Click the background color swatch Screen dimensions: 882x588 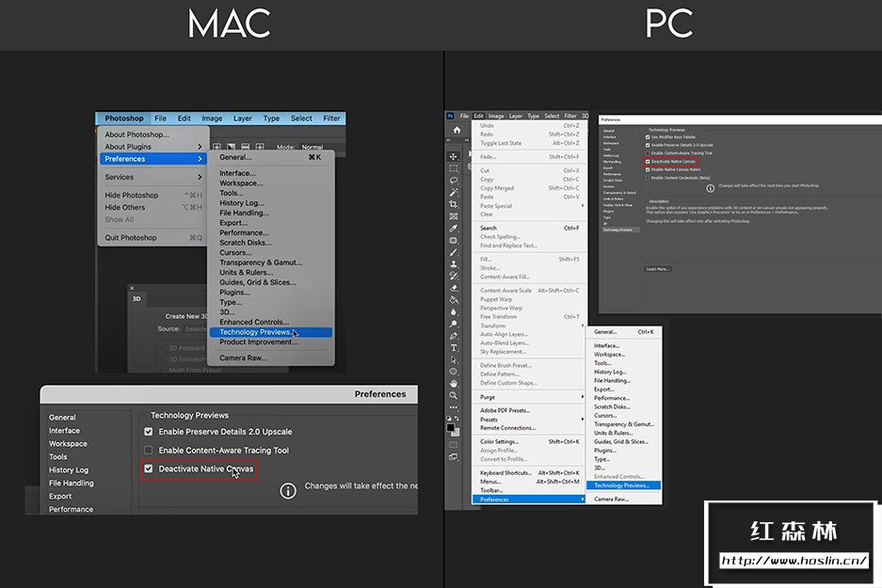coord(456,432)
